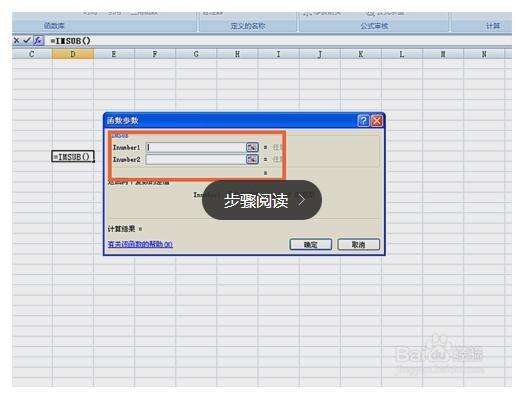Cancel dialog with the 取消 button

pyautogui.click(x=359, y=244)
